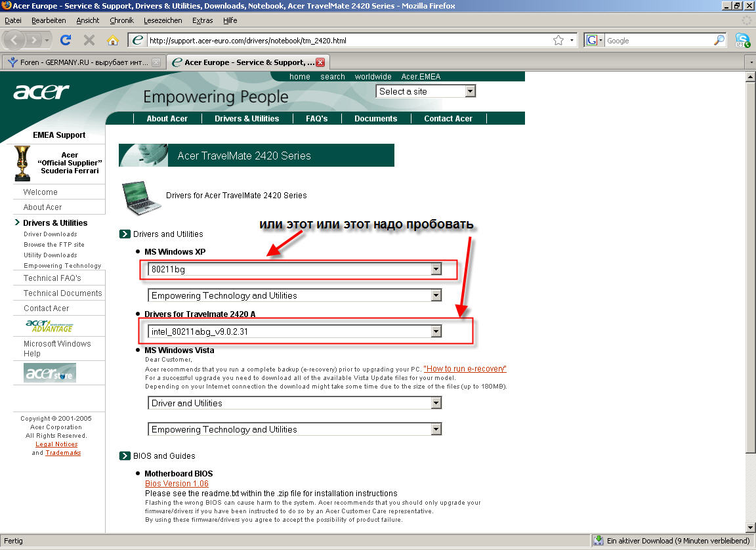
Task: Click Drivers & Utilities in the green navigation bar
Action: 247,119
